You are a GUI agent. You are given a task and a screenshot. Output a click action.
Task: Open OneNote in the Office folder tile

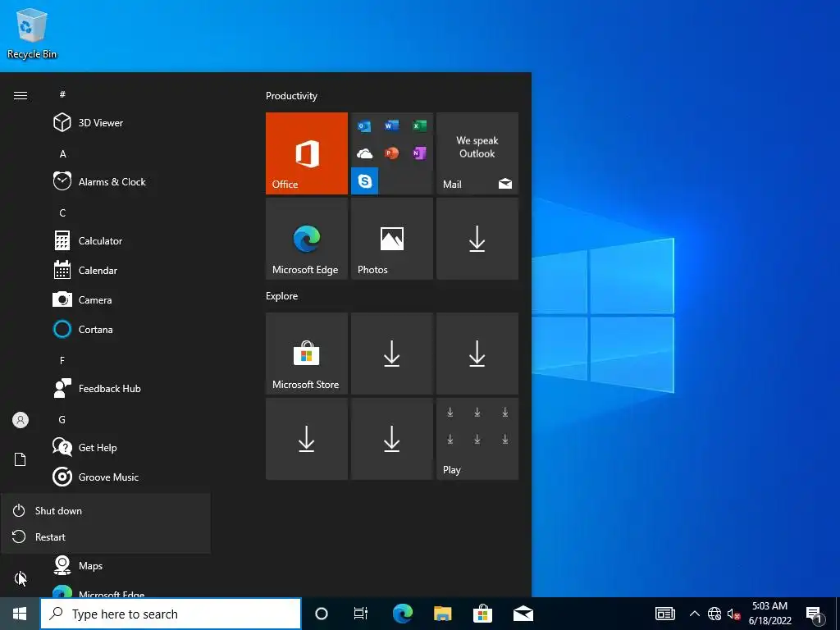[x=419, y=153]
